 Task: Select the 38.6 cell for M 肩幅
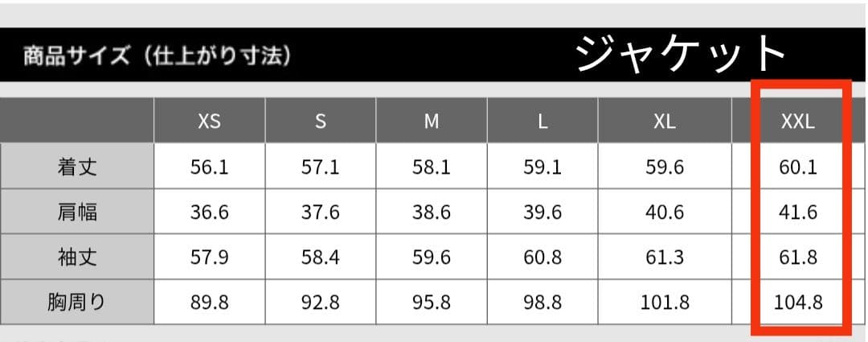(432, 212)
